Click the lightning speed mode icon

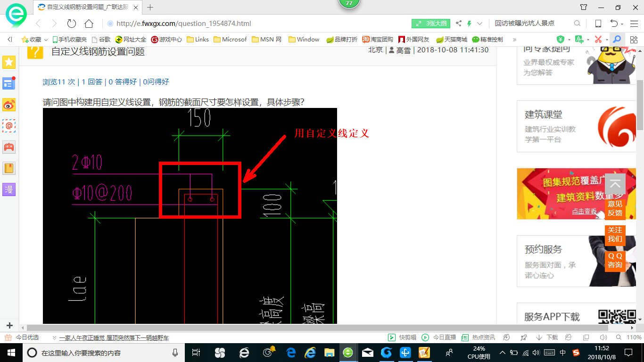pyautogui.click(x=469, y=24)
